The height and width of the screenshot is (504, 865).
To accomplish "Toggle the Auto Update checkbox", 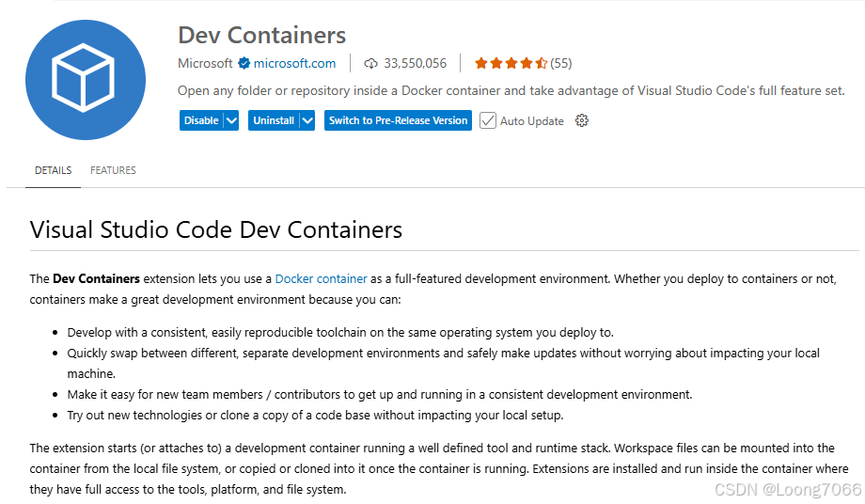I will pyautogui.click(x=488, y=120).
